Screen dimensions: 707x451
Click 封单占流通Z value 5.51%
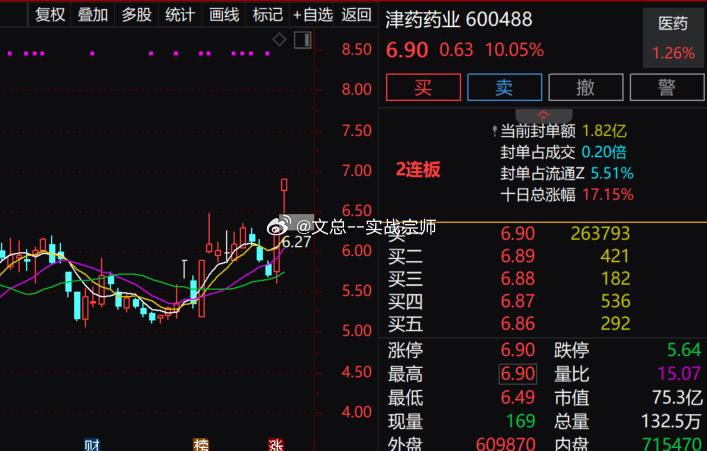click(x=612, y=173)
